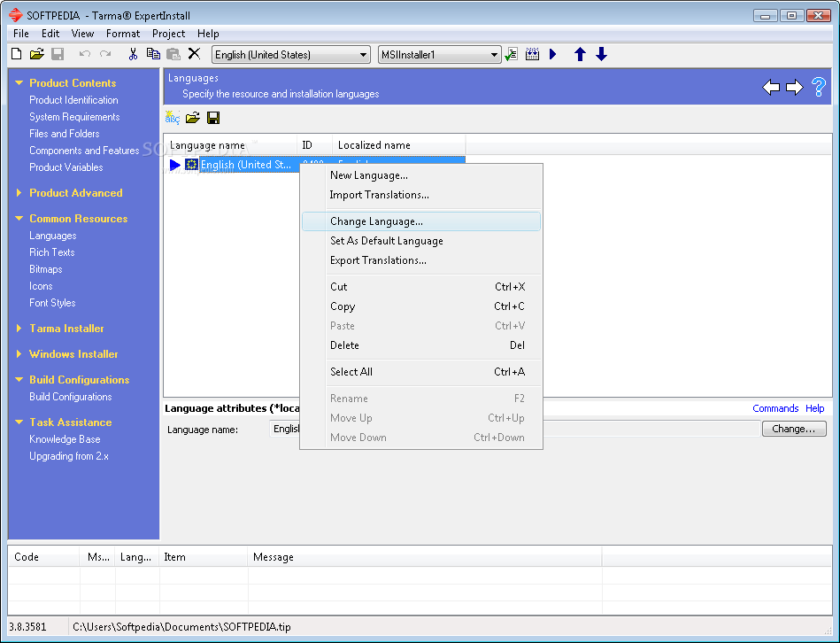840x643 pixels.
Task: Click the Move down blue arrow icon
Action: (602, 54)
